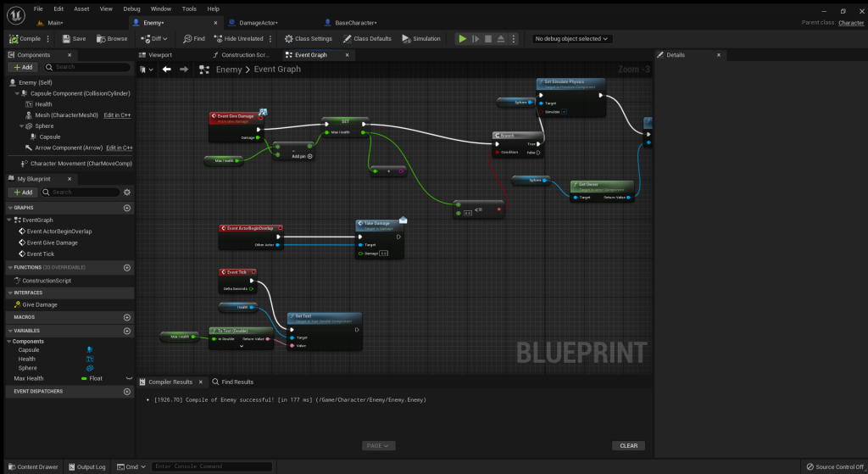Screen dimensions: 868x474
Task: Collapse the Capsule Component tree row
Action: pos(17,93)
